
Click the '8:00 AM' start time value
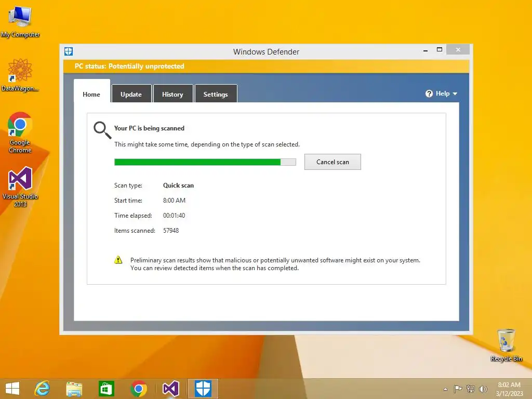pos(174,200)
